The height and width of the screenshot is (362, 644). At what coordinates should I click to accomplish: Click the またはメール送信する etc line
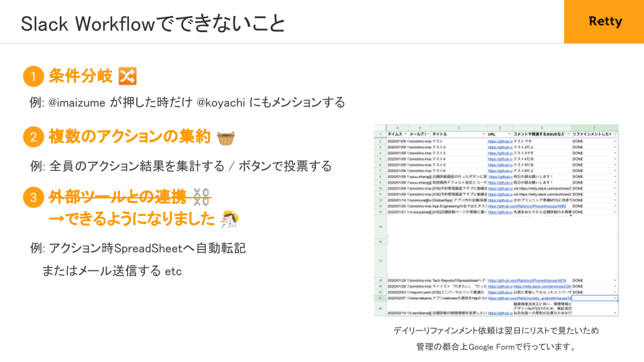pyautogui.click(x=112, y=271)
